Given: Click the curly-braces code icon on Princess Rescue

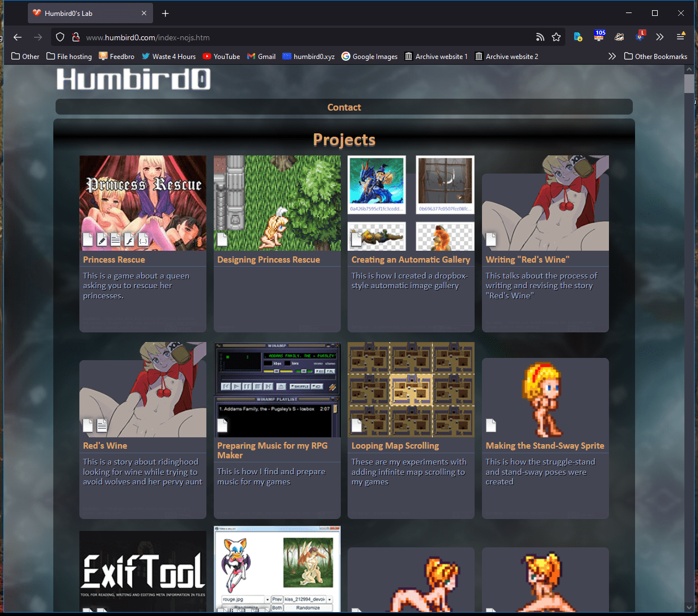Looking at the screenshot, I should (x=143, y=239).
